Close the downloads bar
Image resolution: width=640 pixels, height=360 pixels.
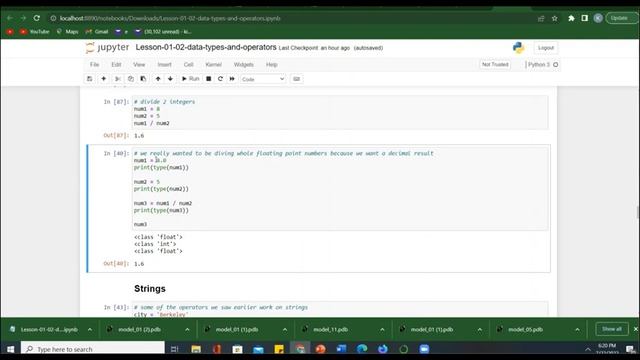point(636,329)
